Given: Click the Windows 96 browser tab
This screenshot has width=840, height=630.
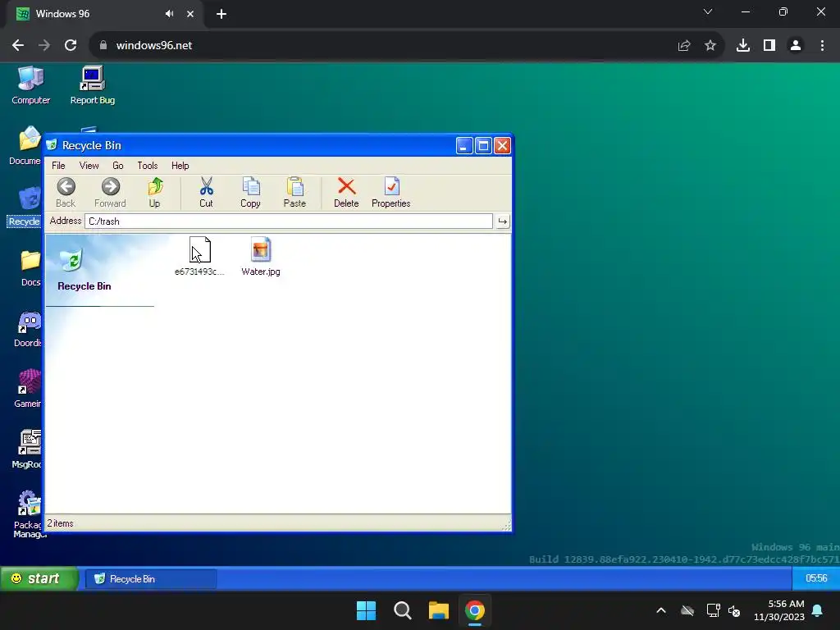Looking at the screenshot, I should point(104,14).
